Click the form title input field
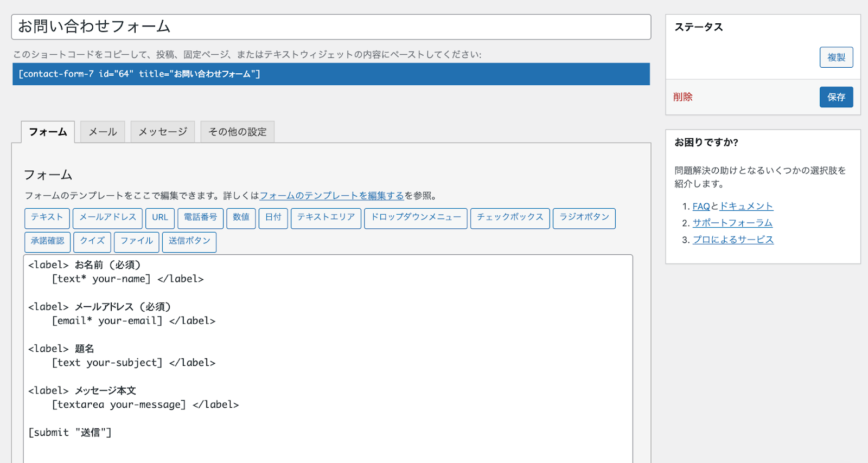 pyautogui.click(x=331, y=27)
